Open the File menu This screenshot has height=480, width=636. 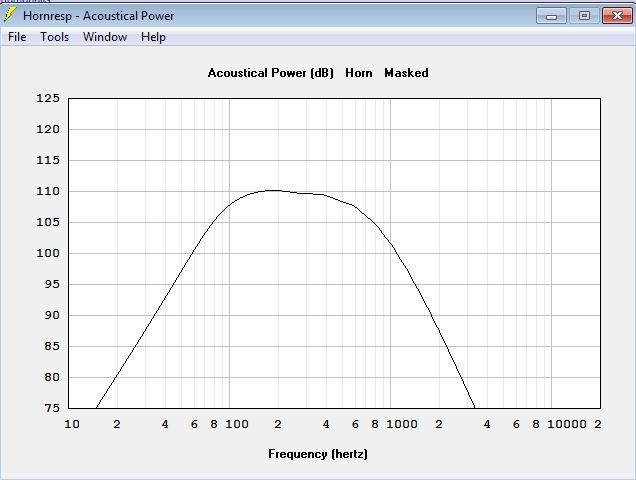[17, 37]
